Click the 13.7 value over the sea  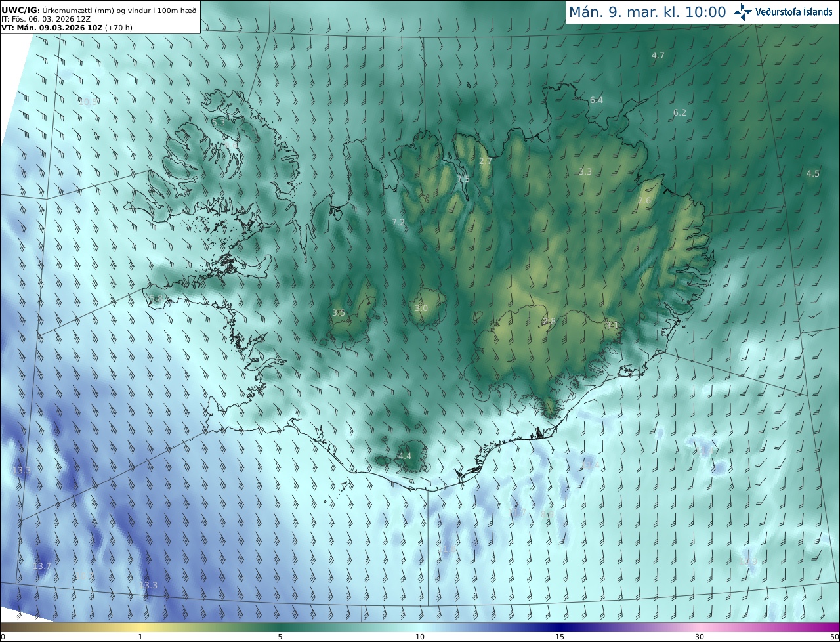(42, 567)
